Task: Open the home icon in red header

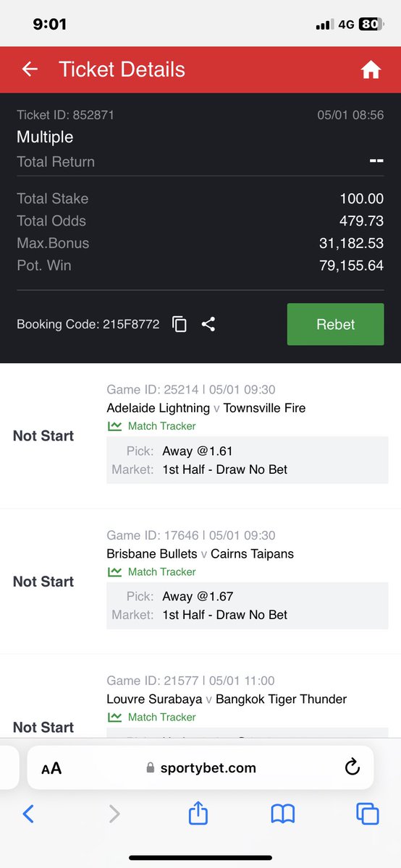Action: click(x=371, y=69)
